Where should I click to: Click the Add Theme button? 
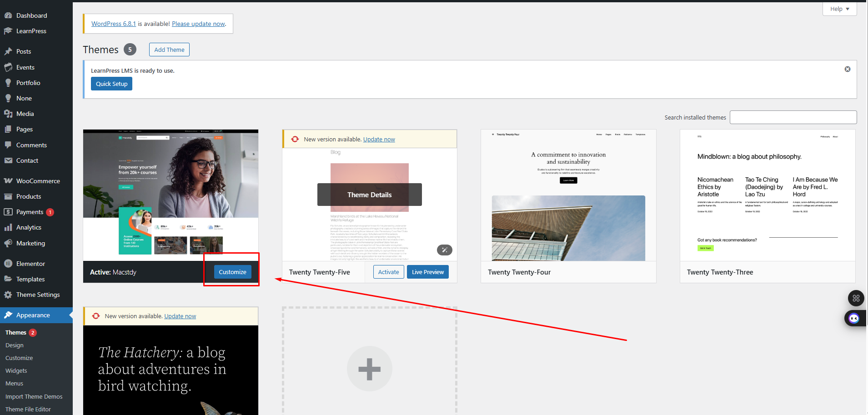tap(169, 50)
